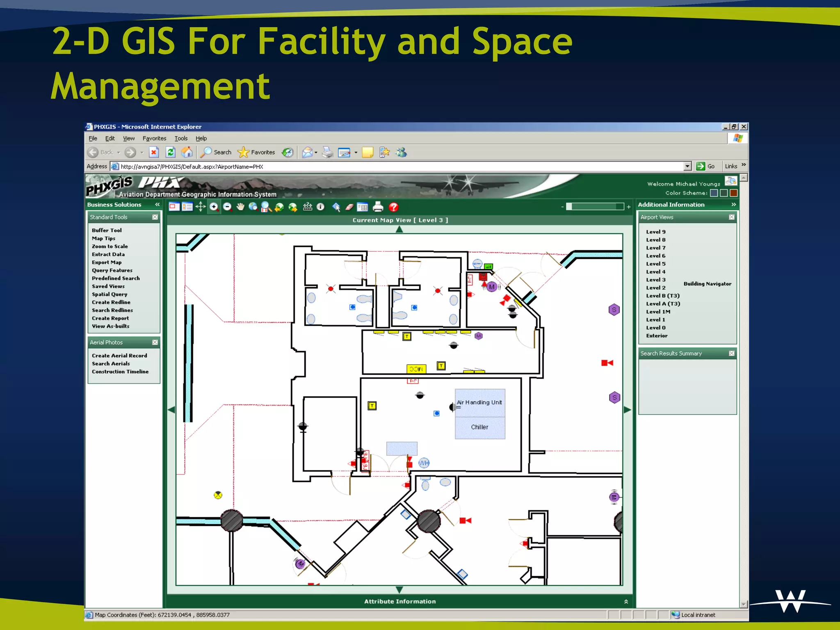Viewport: 840px width, 630px height.
Task: Close the Search Results Summary panel
Action: coord(732,353)
